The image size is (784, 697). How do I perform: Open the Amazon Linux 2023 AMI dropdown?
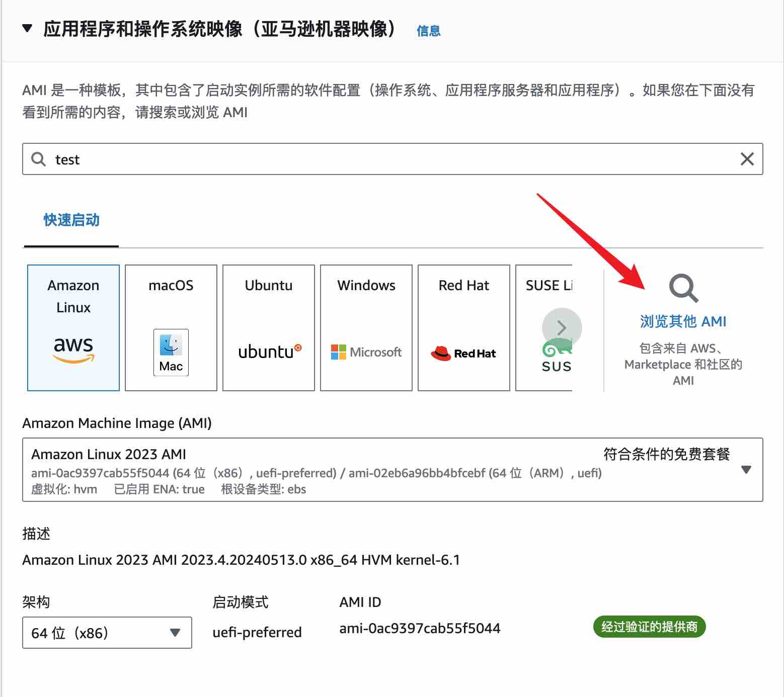point(393,470)
